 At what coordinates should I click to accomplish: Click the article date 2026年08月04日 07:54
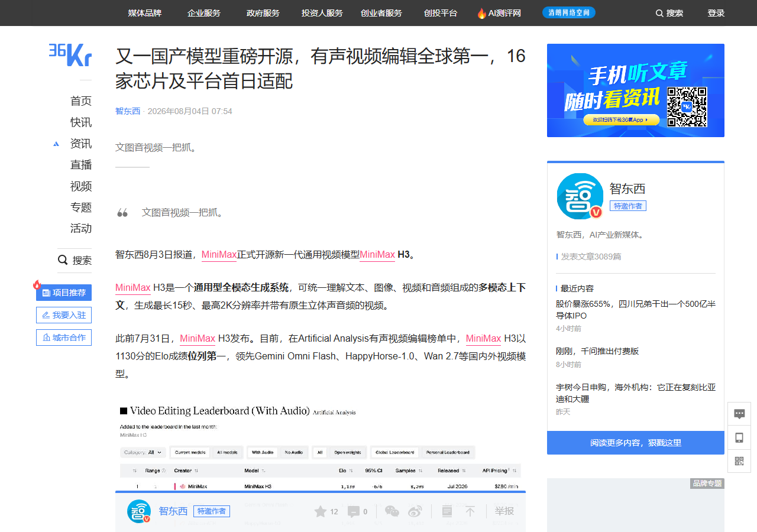pyautogui.click(x=190, y=111)
